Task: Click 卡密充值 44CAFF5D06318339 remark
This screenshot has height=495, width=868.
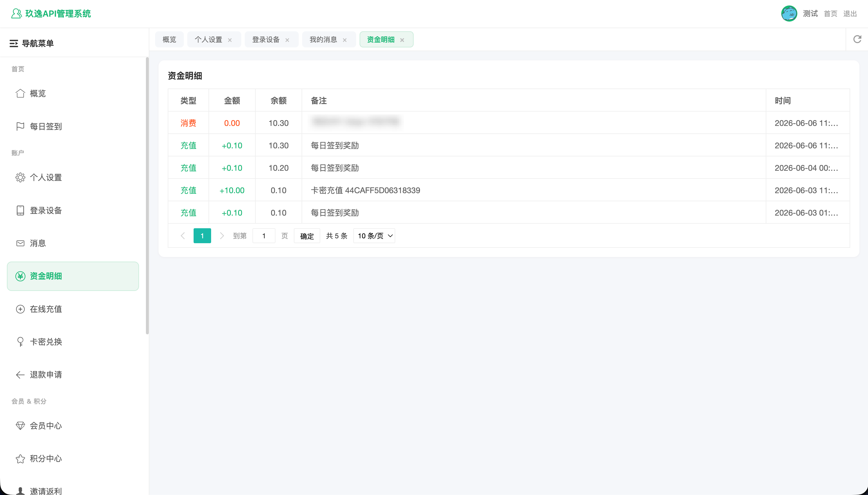Action: click(365, 190)
